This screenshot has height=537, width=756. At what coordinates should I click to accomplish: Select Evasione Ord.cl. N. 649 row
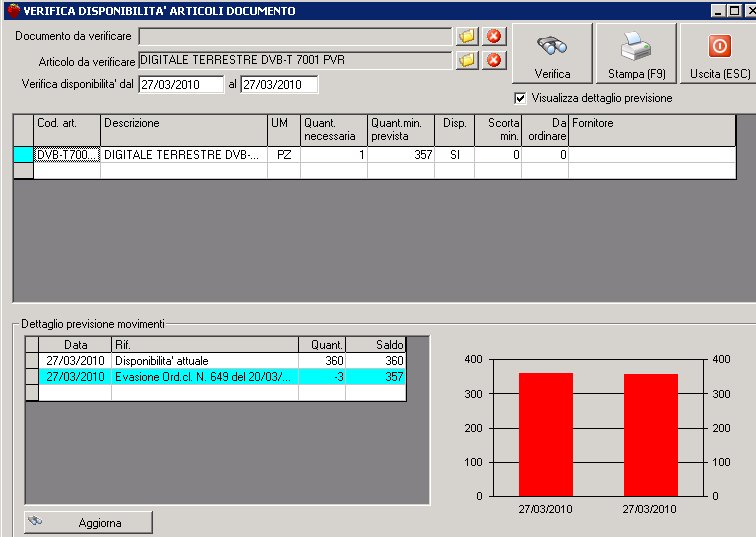tap(204, 377)
